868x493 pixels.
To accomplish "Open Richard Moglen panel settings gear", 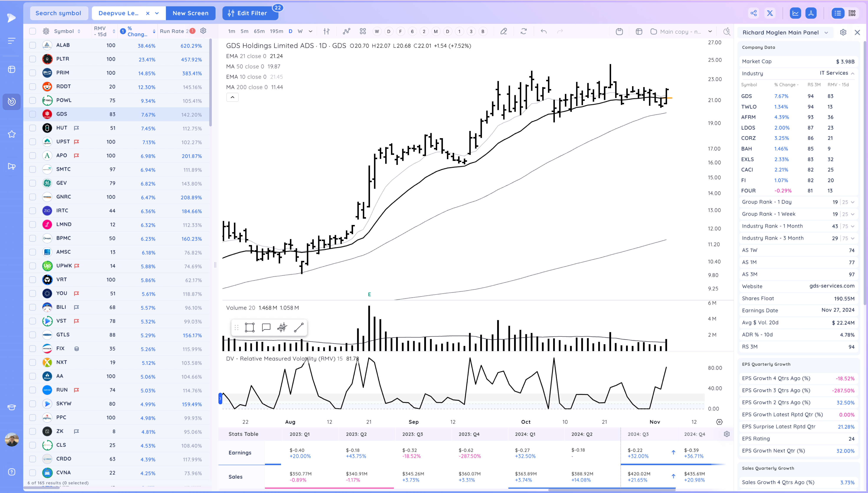I will 843,33.
